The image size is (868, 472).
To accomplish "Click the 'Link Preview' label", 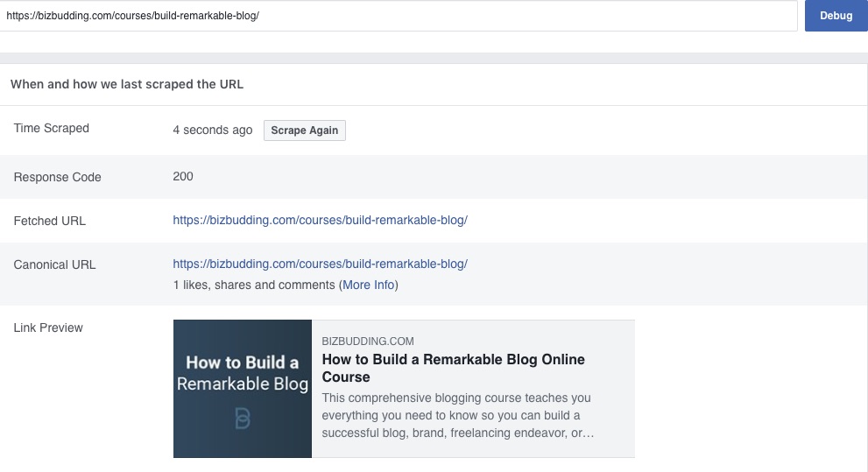I will (48, 328).
